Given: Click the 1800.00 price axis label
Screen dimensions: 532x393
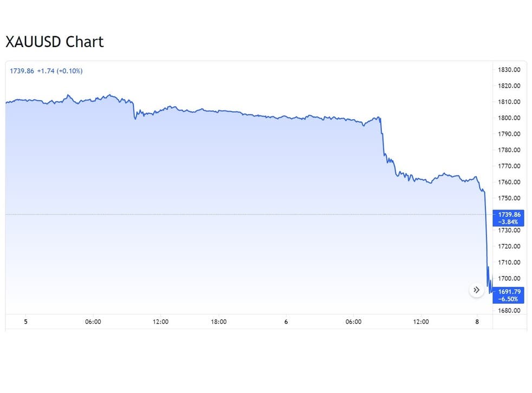Looking at the screenshot, I should point(509,118).
